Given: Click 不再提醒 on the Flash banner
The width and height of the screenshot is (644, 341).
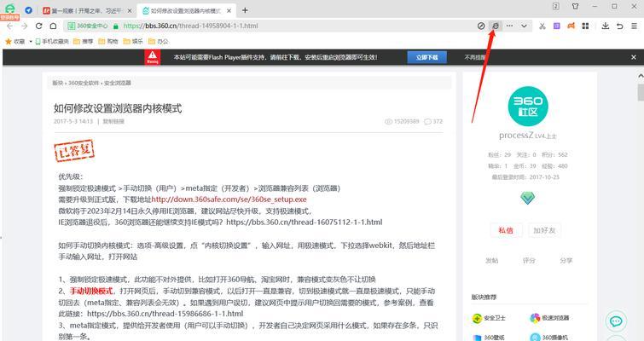Looking at the screenshot, I should 475,57.
